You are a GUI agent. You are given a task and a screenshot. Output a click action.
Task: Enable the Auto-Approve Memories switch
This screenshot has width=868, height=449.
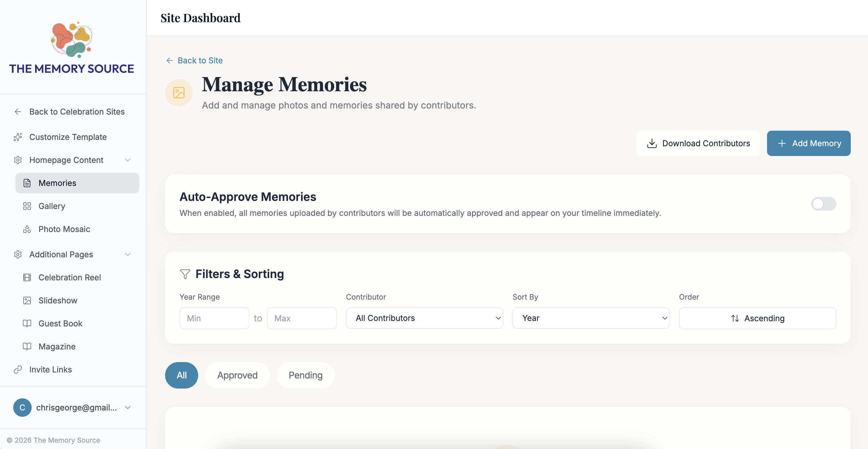823,204
